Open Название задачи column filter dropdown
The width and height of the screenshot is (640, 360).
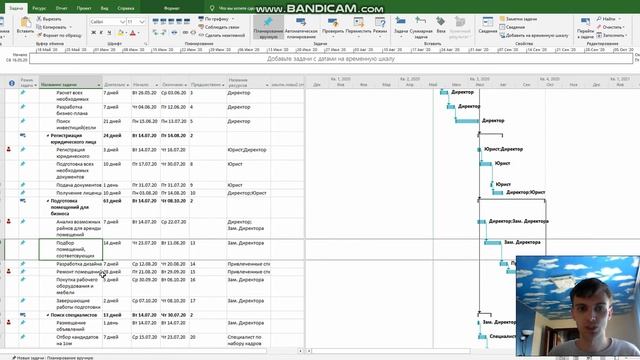(x=99, y=85)
